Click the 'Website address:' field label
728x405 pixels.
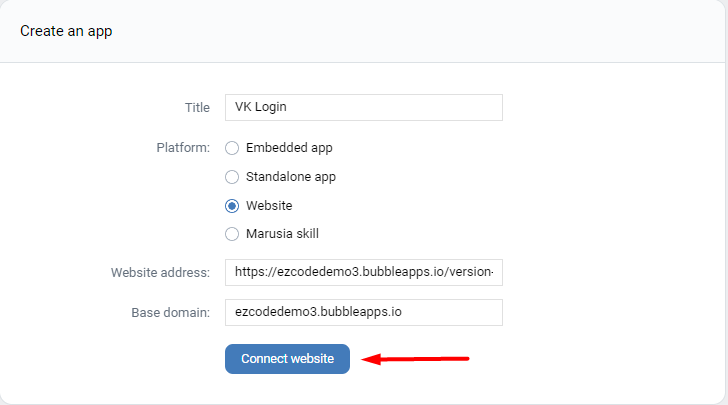[160, 272]
